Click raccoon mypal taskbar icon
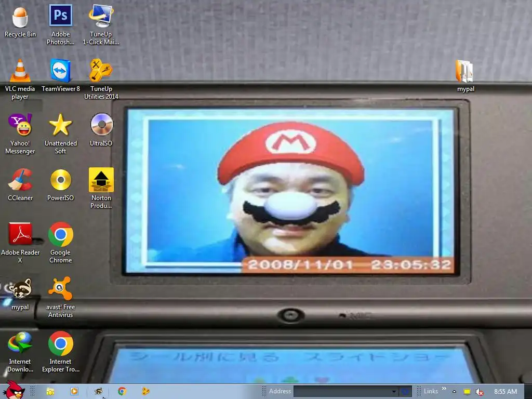532x399 pixels. click(x=98, y=392)
